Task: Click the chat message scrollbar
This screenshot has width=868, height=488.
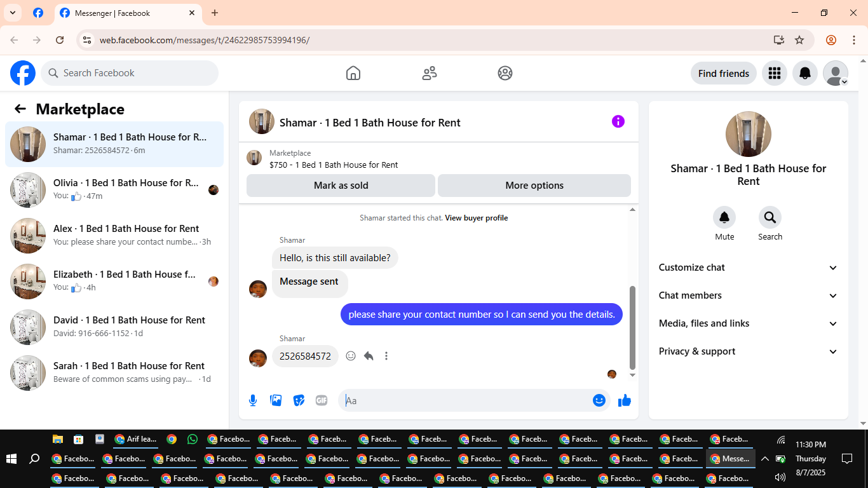Action: [x=632, y=327]
